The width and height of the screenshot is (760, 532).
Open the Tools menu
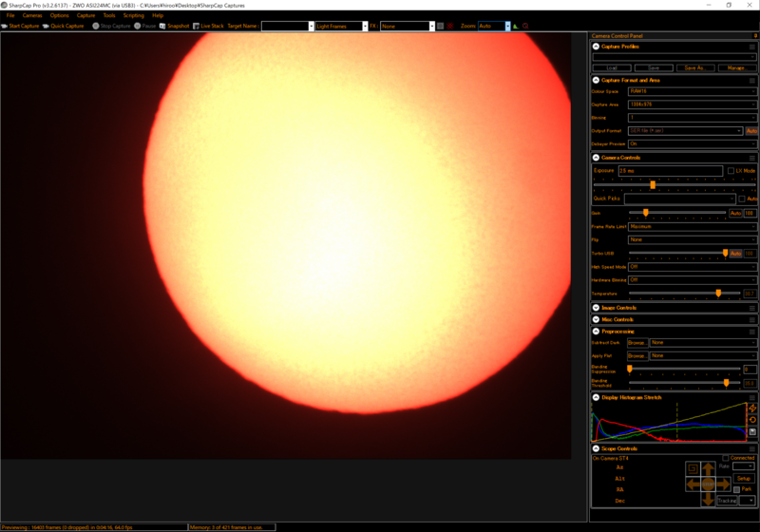[109, 15]
